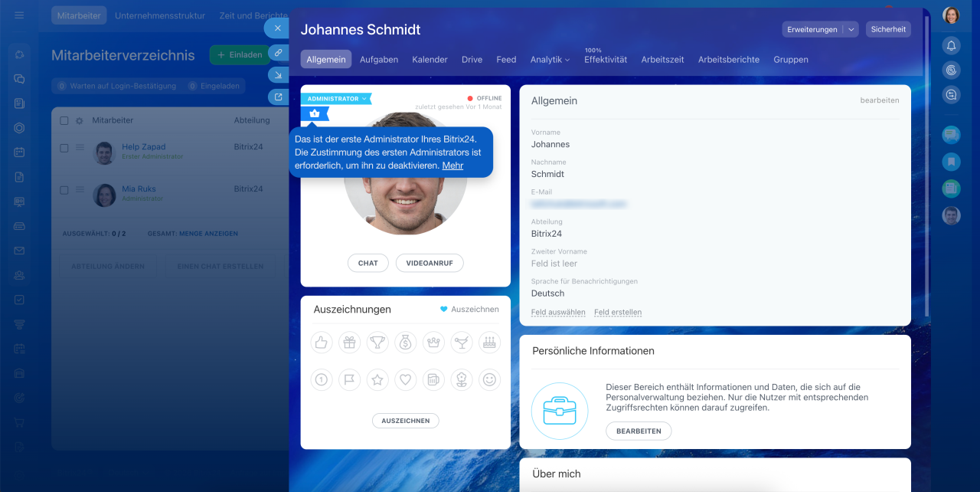Viewport: 980px width, 492px height.
Task: Open row actions menu for Mia Ruks
Action: click(x=80, y=189)
